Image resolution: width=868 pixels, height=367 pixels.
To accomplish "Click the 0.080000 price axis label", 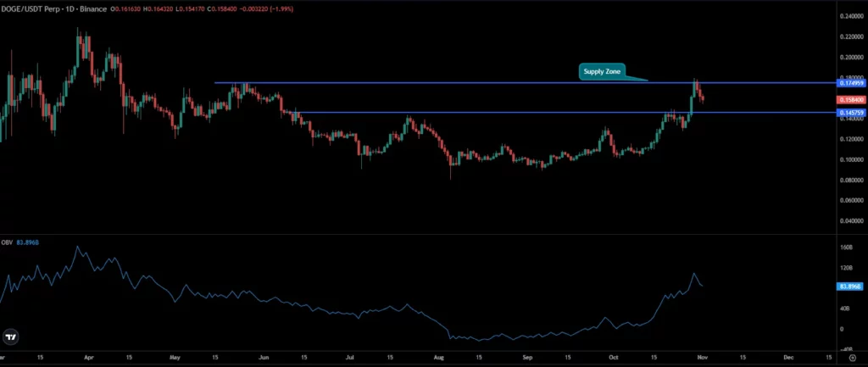I will [853, 180].
